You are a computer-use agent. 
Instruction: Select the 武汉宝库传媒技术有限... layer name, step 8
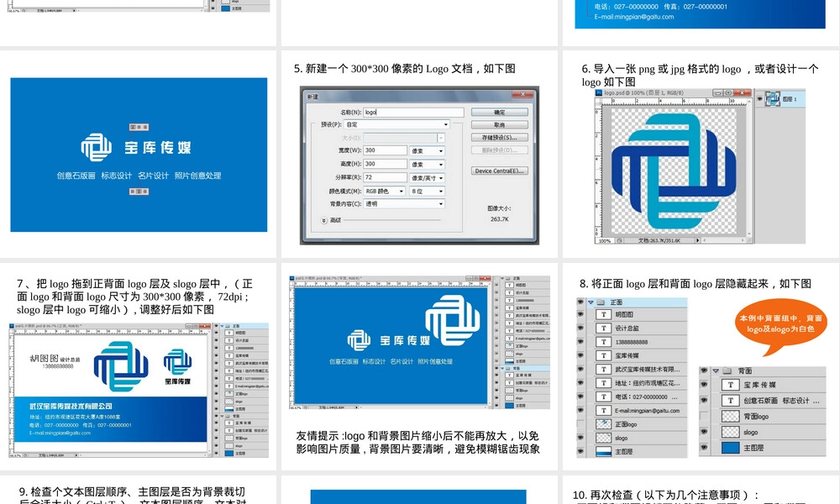[x=647, y=369]
